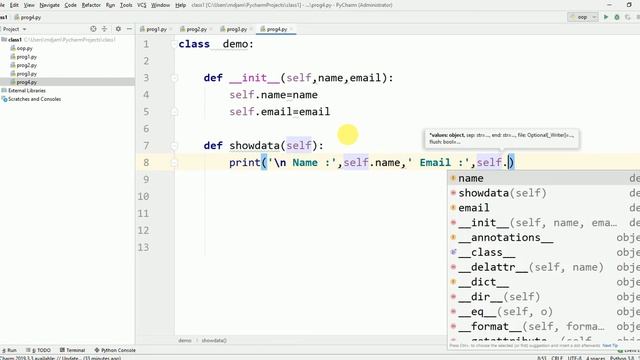Choose 'name' from the completion popup

tap(544, 178)
